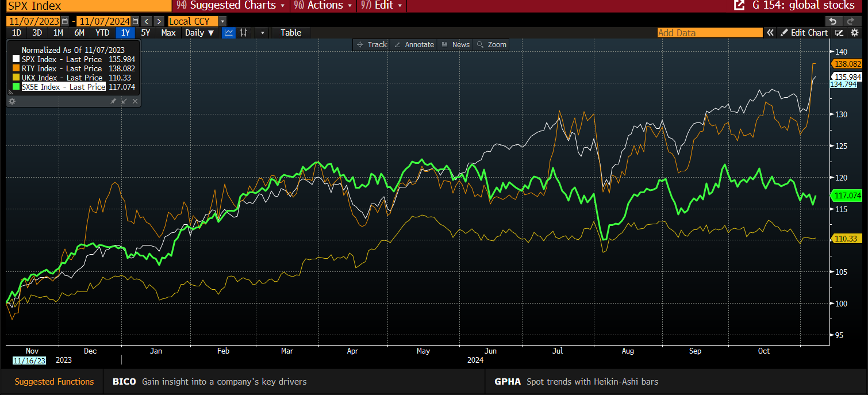Click the Edit Chart button
The height and width of the screenshot is (395, 868).
point(804,33)
